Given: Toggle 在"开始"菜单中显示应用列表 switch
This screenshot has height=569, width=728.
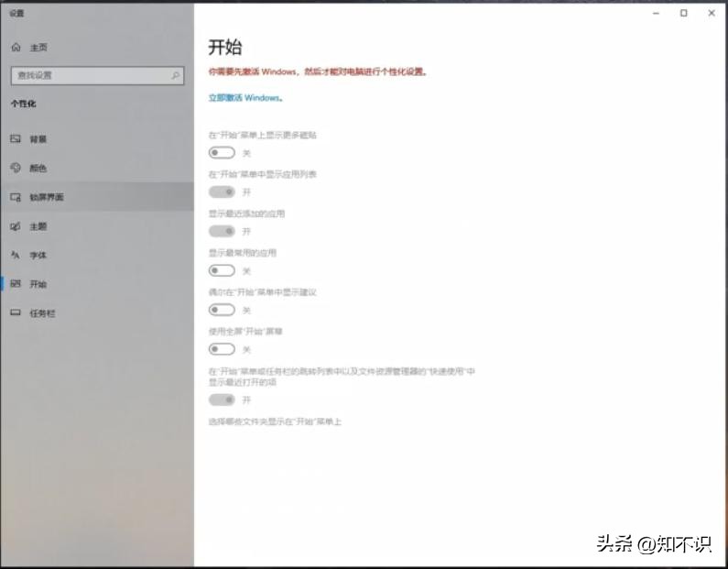Looking at the screenshot, I should coord(222,191).
